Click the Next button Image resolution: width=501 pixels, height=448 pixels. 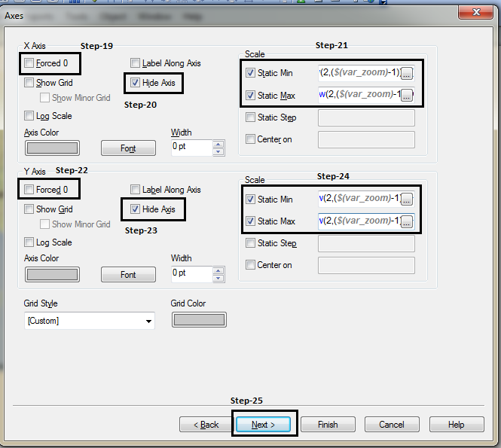point(265,425)
